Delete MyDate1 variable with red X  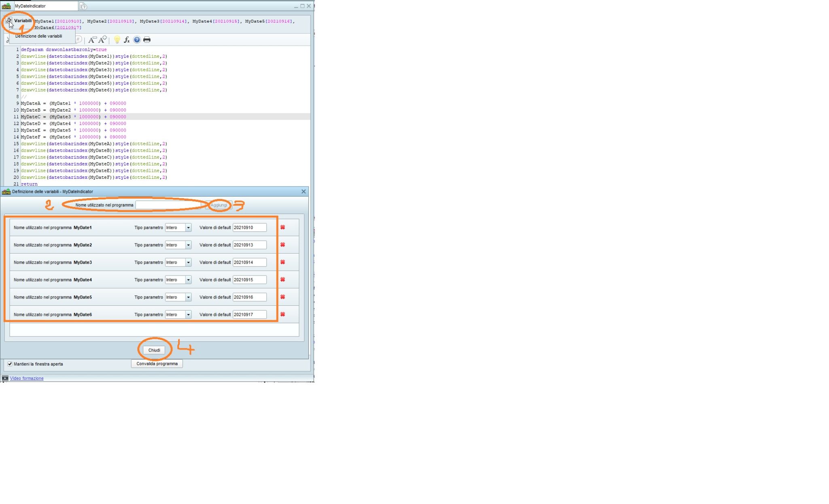[283, 227]
